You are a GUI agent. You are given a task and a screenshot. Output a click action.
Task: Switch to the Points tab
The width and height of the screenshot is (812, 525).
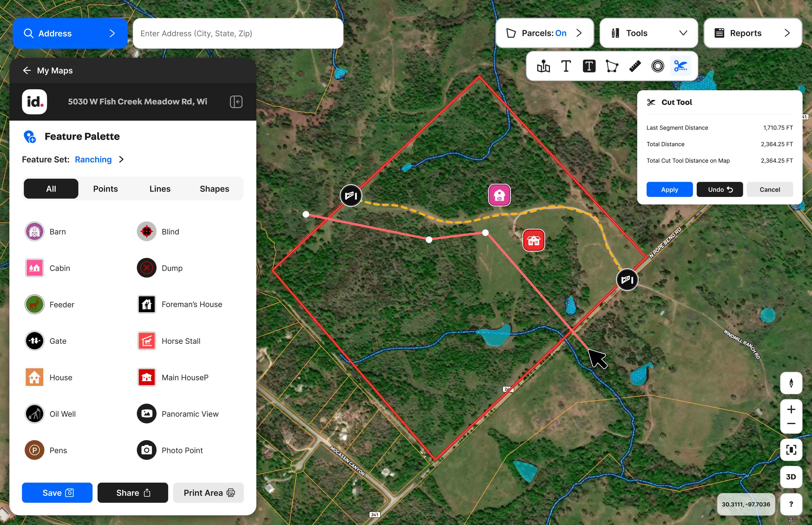point(105,188)
